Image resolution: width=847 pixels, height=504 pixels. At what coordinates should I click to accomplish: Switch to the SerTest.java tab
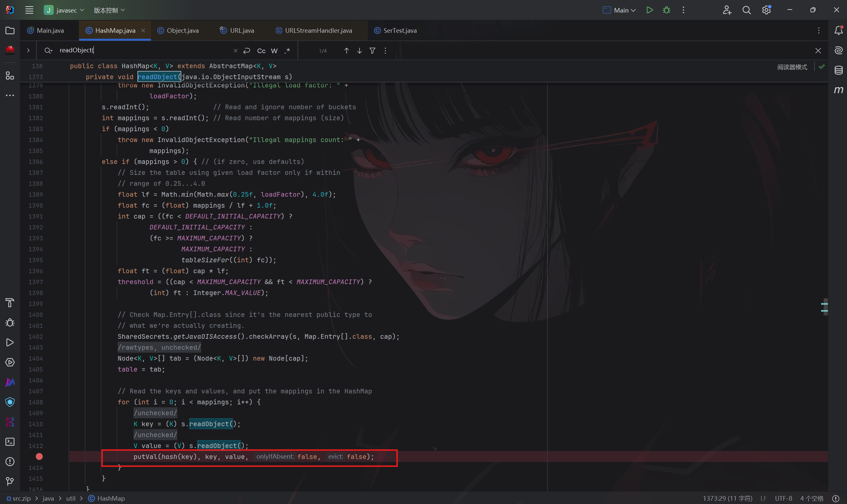pos(400,30)
